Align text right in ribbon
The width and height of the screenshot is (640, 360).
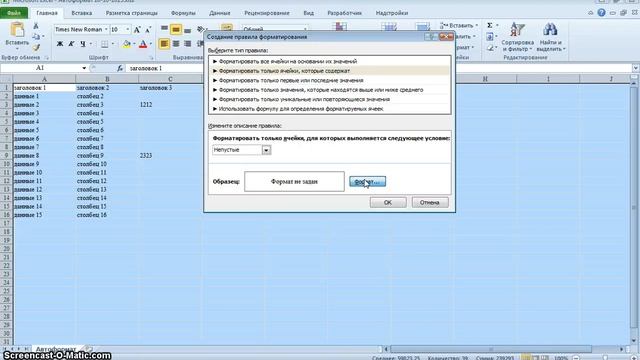point(187,44)
